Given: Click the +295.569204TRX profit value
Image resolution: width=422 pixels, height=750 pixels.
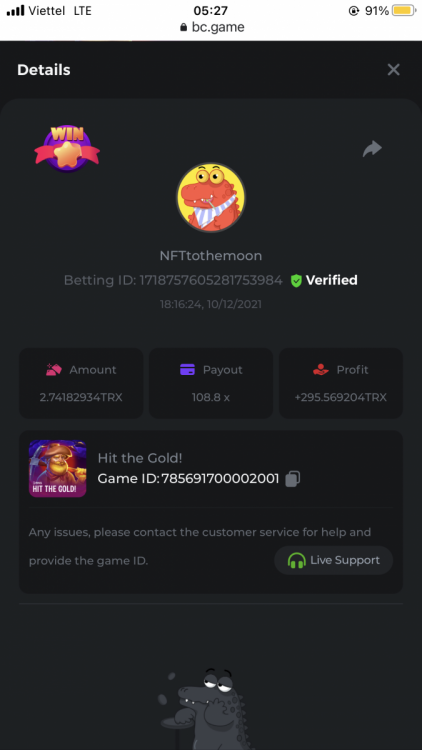Looking at the screenshot, I should point(341,397).
